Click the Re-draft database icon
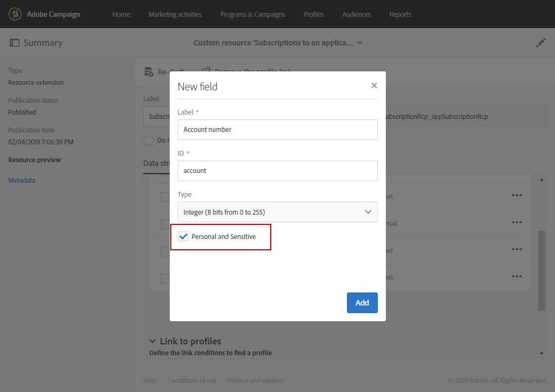 [x=149, y=72]
